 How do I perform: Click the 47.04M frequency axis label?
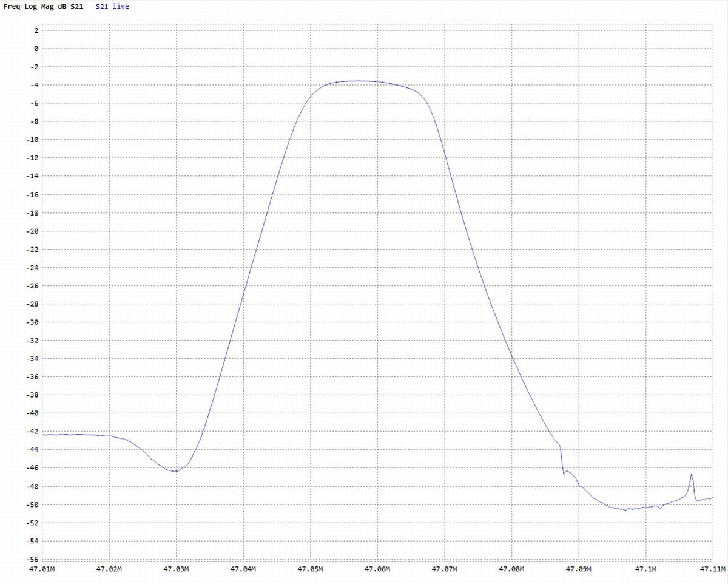click(243, 569)
